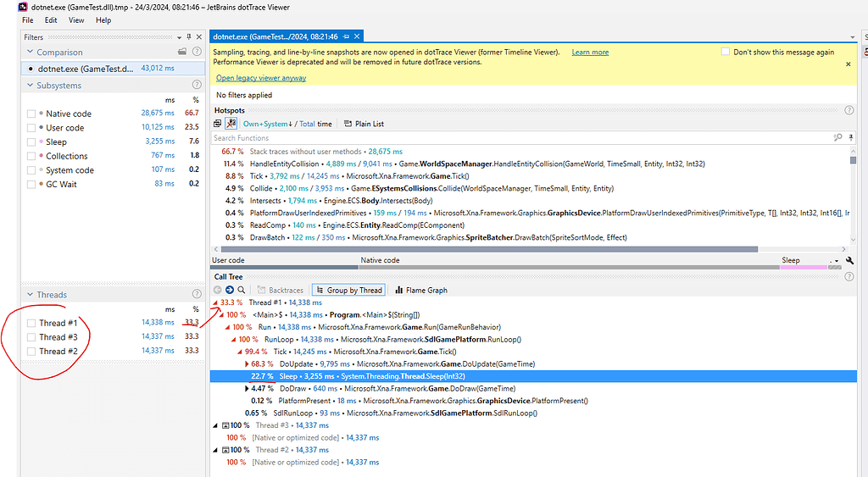This screenshot has height=477, width=868.
Task: Open the Flame Graph view
Action: click(x=420, y=290)
